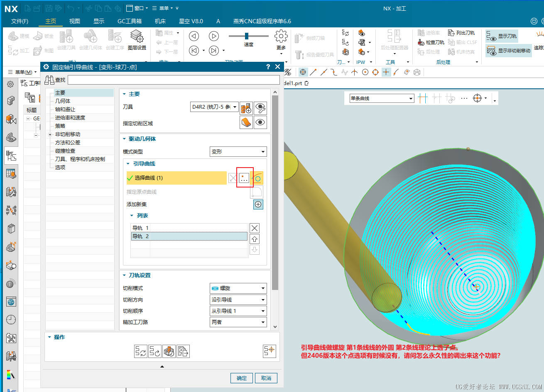Open the 单条曲线 curve rule dropdown
The width and height of the screenshot is (544, 392).
pos(382,98)
